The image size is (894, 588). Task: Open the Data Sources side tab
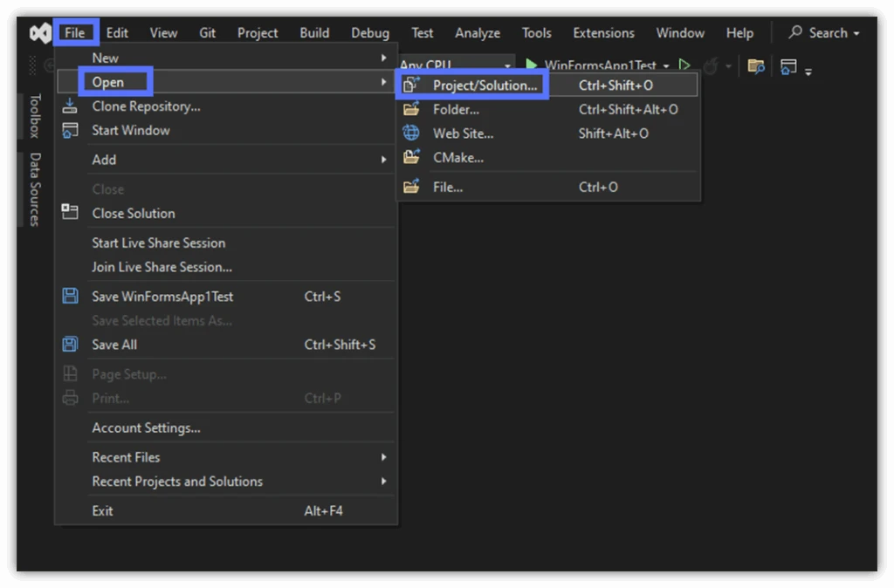click(35, 189)
